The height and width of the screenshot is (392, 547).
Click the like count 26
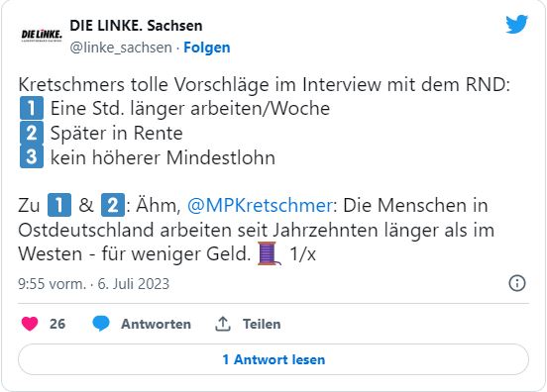click(x=57, y=324)
